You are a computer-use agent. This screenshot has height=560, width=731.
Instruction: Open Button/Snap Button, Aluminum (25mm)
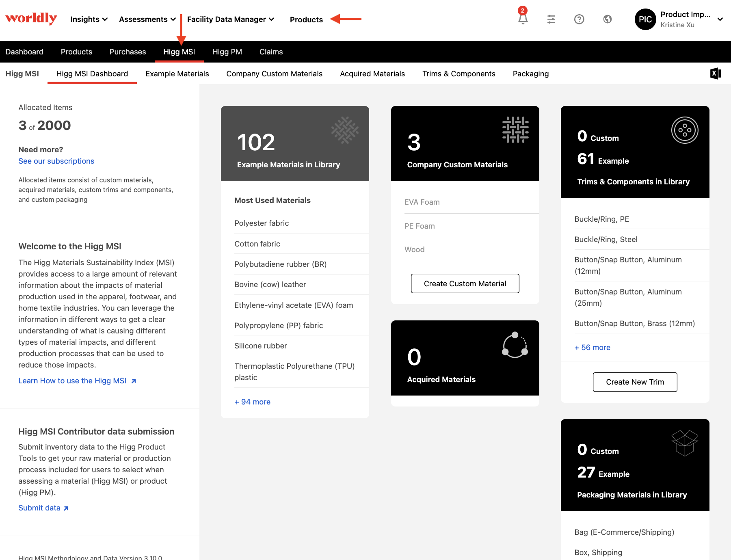tap(642, 297)
